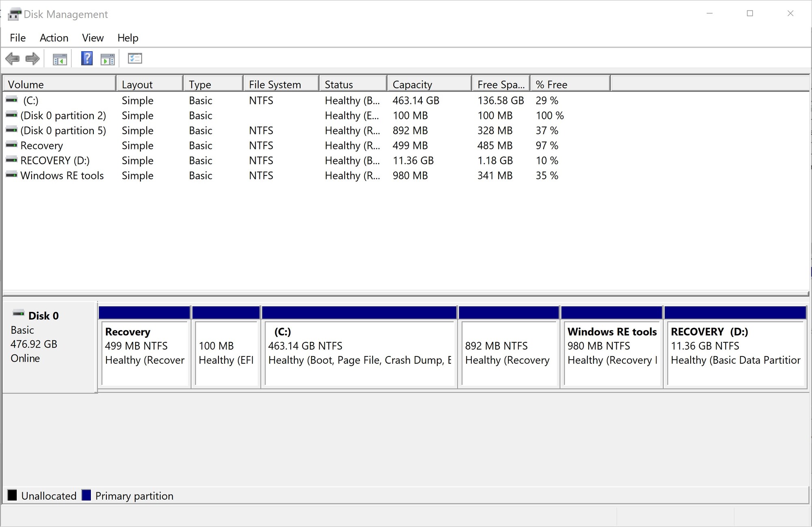Open the View menu
Screen dimensions: 812x527
point(93,38)
